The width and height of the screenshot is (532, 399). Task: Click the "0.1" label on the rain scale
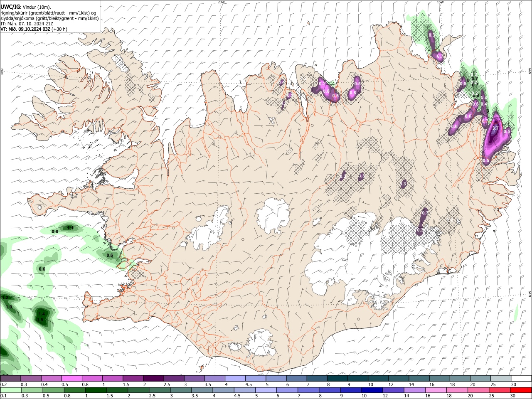pyautogui.click(x=3, y=396)
